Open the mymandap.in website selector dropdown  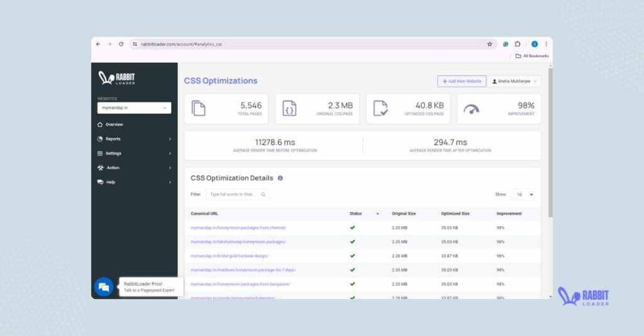pos(133,108)
